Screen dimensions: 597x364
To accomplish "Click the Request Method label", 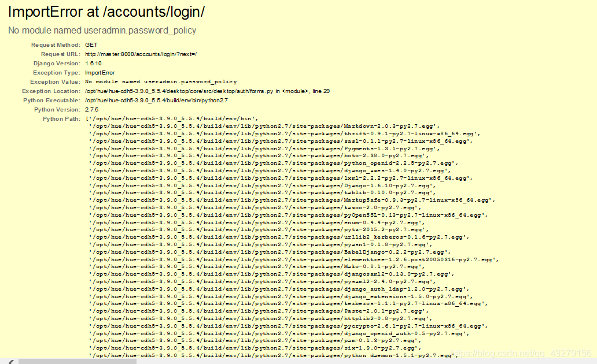I will (56, 45).
